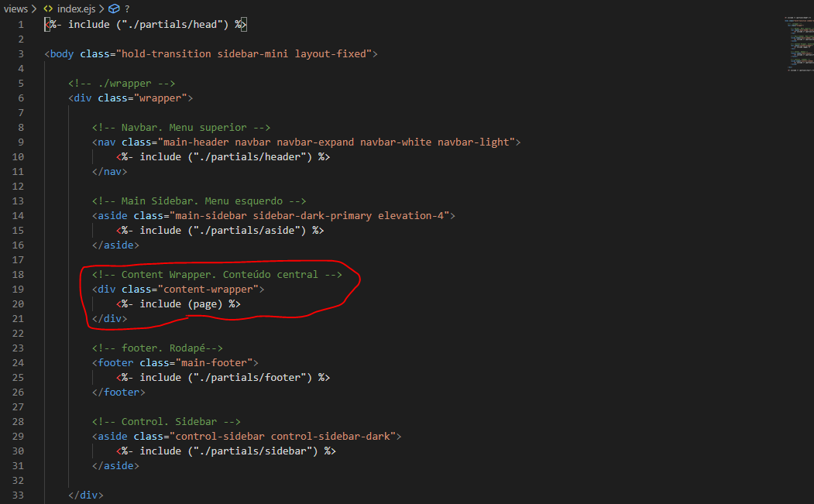
Task: Click the 'sidebar-dark-primary' class on line 14
Action: (312, 216)
